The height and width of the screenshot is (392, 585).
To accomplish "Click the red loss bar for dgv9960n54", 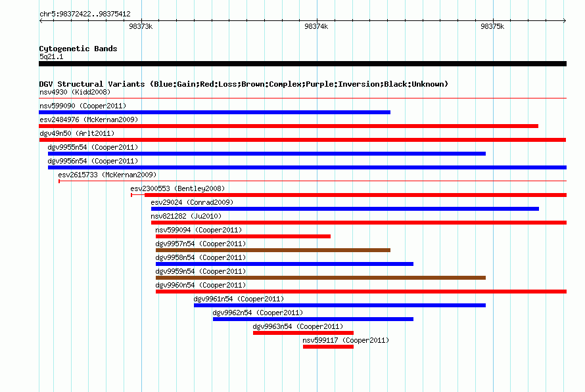I will [x=361, y=292].
